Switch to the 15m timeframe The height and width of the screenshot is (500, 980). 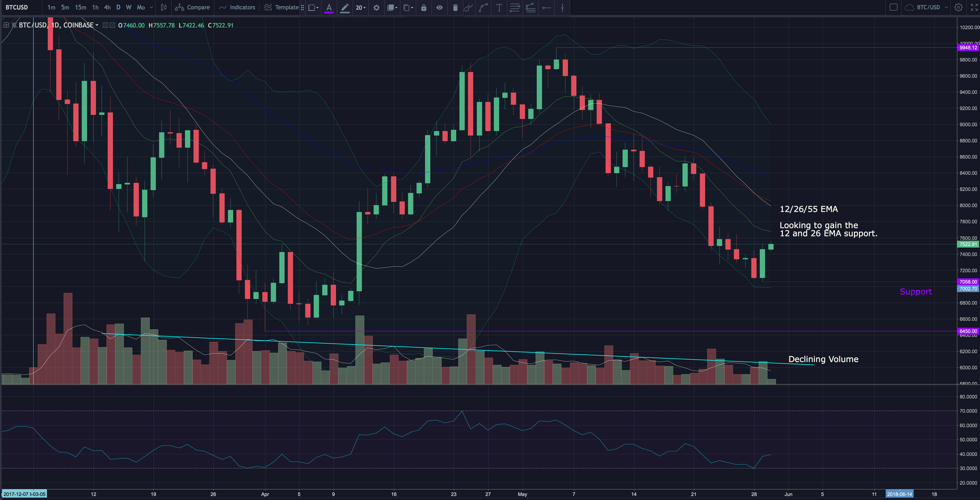point(80,7)
